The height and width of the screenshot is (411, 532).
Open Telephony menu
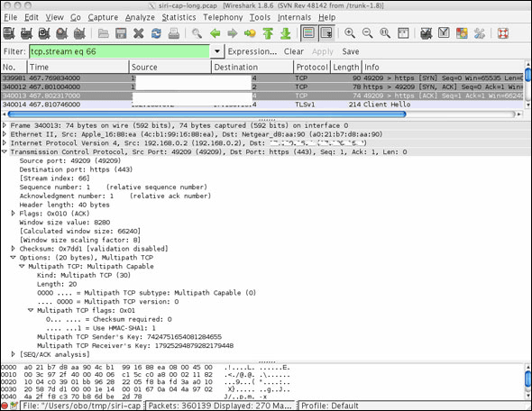click(223, 17)
